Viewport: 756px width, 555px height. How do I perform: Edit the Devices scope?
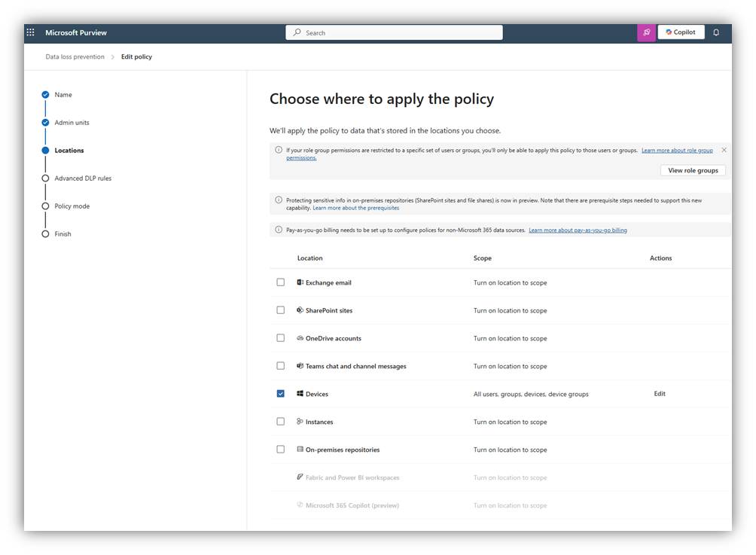660,393
